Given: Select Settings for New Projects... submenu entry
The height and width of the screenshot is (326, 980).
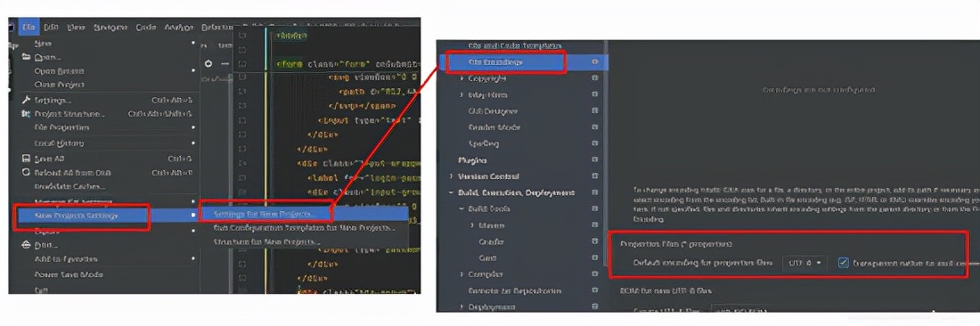Looking at the screenshot, I should [x=305, y=214].
